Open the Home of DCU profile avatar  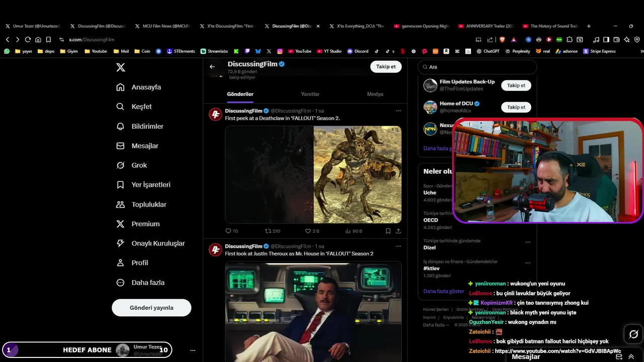point(430,107)
